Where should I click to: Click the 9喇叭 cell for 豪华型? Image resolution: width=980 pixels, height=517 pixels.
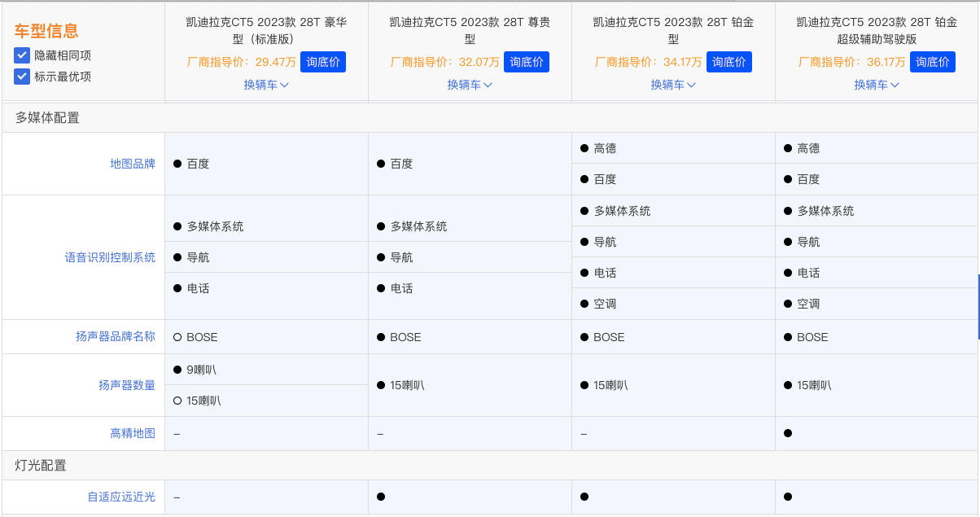(201, 370)
